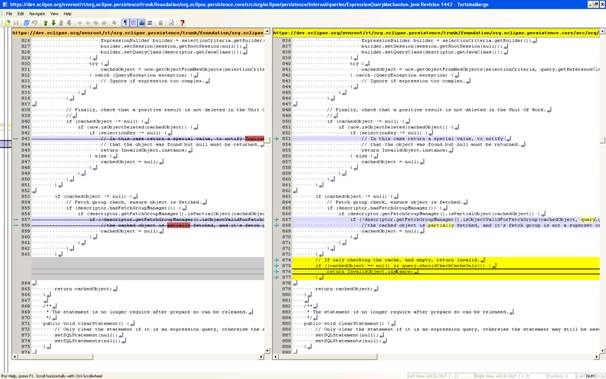Screen dimensions: 606x379
Task: Jump to next difference (green down arrow)
Action: coord(54,23)
